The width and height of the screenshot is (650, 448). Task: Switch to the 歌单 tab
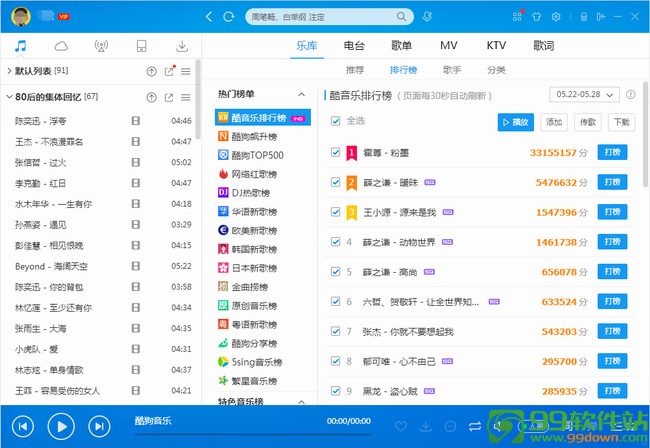(401, 46)
